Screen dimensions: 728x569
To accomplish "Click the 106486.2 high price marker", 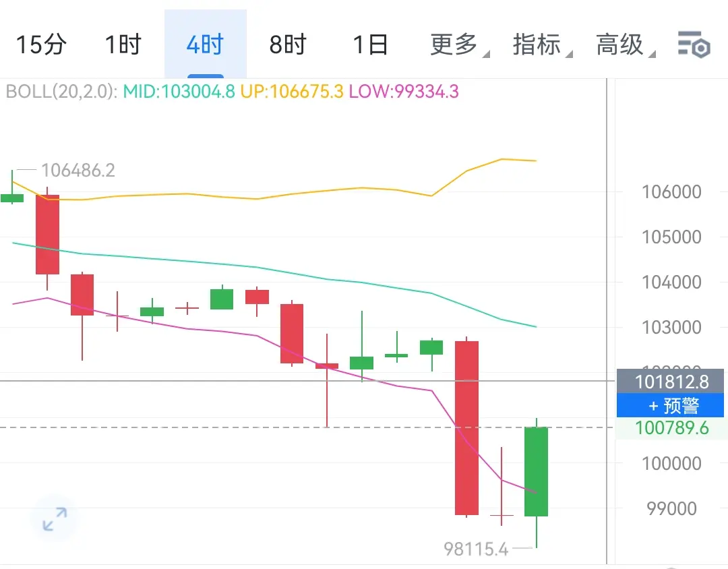I will point(78,171).
